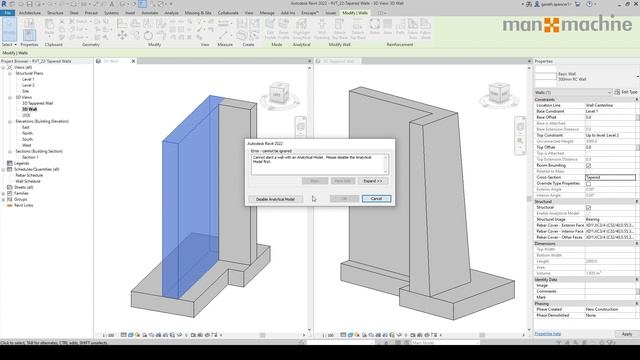
Task: Collapse Sections (Building Section) node
Action: pyautogui.click(x=10, y=151)
